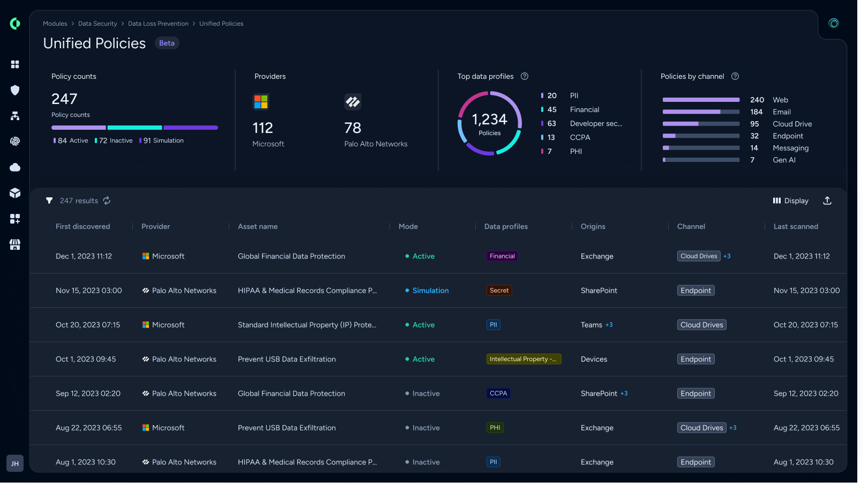The width and height of the screenshot is (868, 489).
Task: Sort by Data profiles column header
Action: [x=512, y=229]
